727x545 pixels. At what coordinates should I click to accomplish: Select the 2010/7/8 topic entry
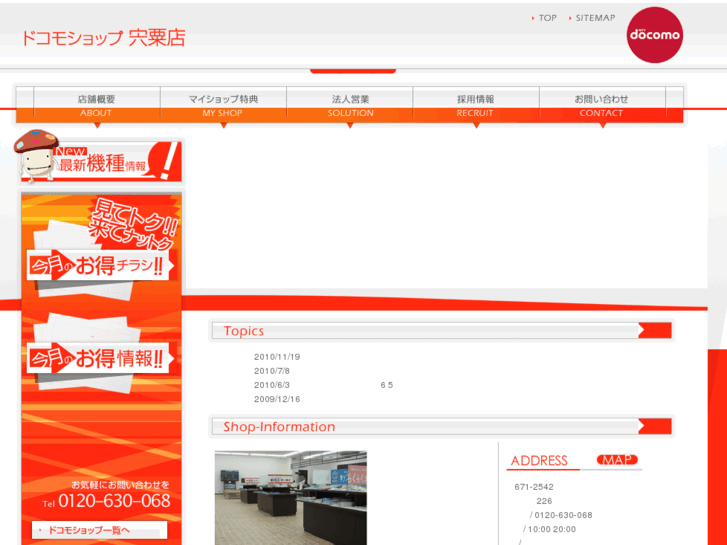coord(272,371)
